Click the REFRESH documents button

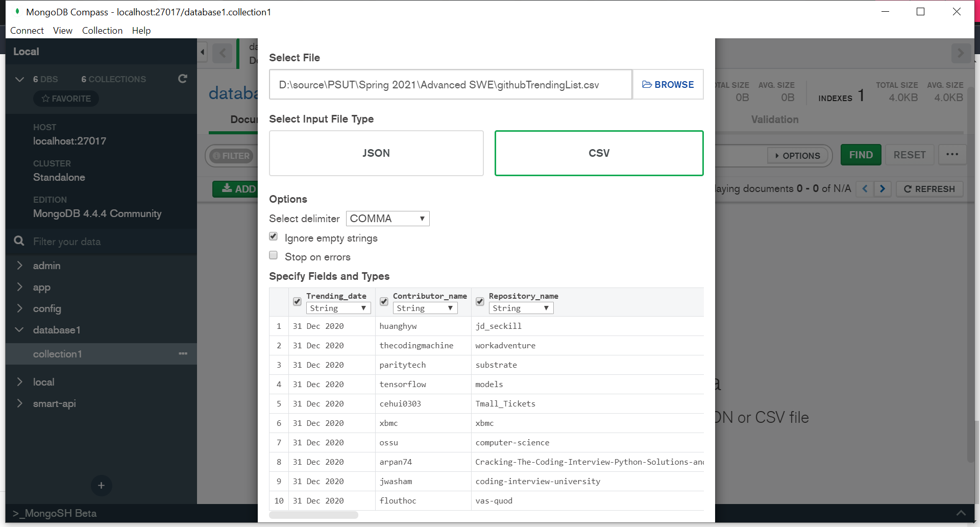point(929,189)
